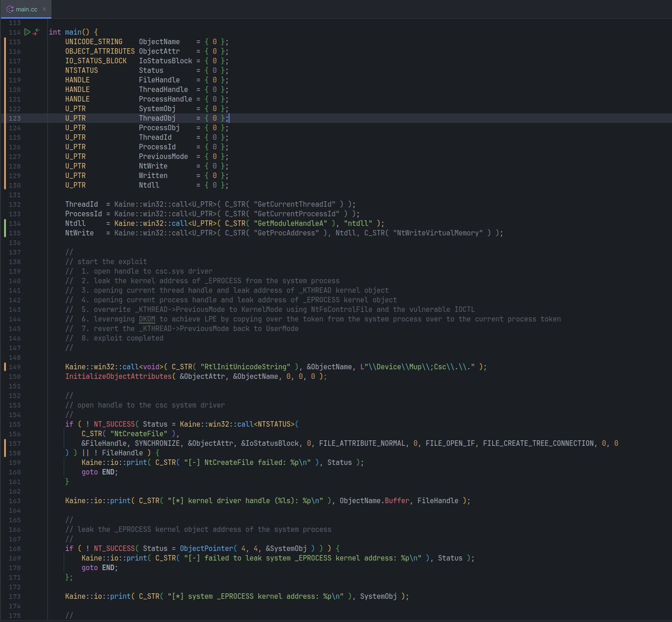
Task: Click the IO_STATUS_BLOCK type name
Action: (x=96, y=61)
